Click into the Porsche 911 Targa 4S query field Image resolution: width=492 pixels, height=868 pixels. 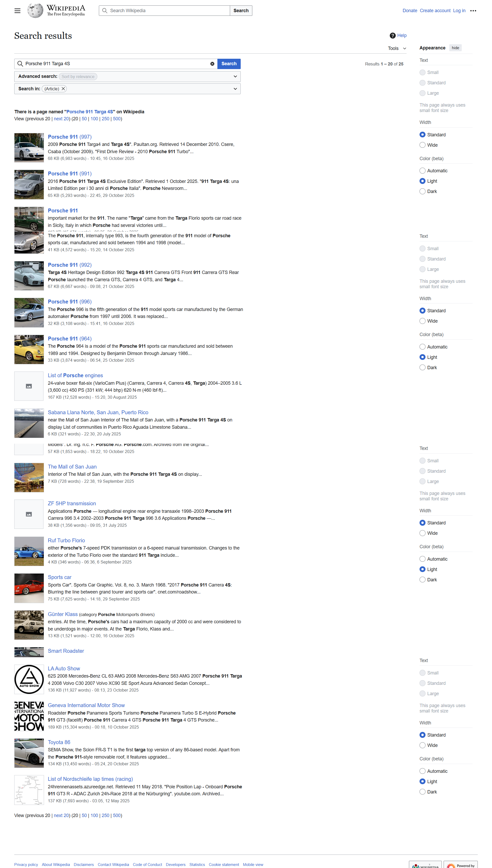click(x=116, y=64)
